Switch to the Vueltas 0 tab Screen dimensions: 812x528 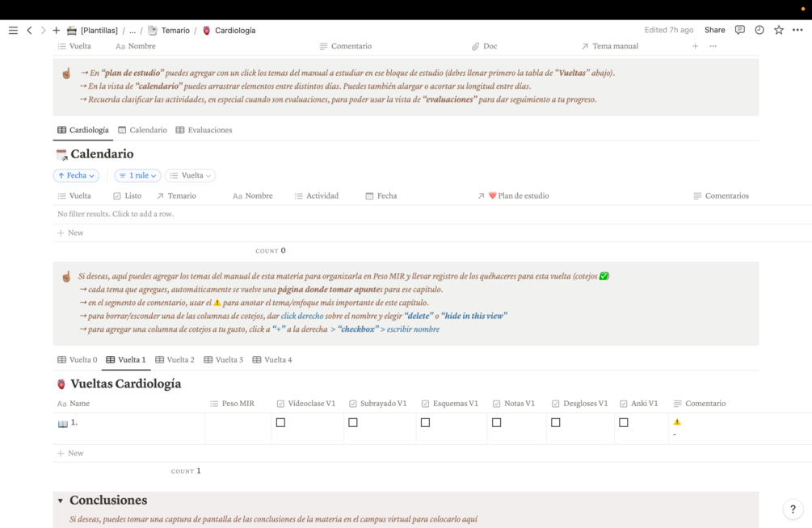point(78,360)
